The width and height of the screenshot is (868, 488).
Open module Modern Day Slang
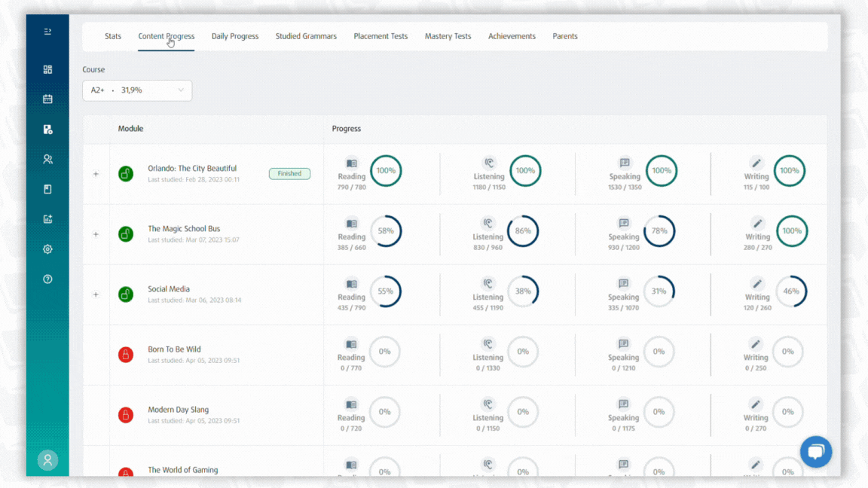pyautogui.click(x=179, y=410)
